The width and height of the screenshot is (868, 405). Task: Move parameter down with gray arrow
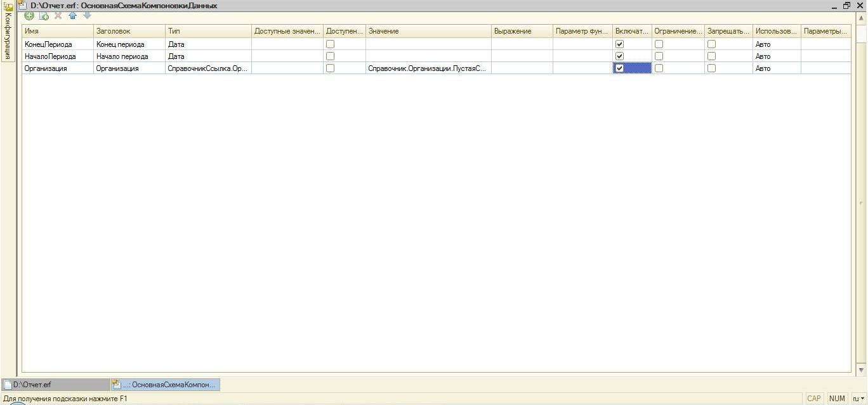point(87,16)
